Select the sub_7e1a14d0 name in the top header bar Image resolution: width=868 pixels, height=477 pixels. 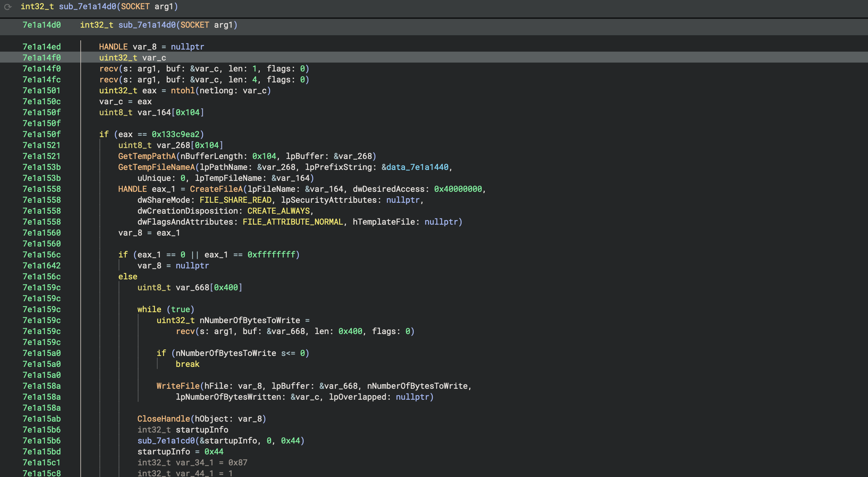[x=88, y=6]
